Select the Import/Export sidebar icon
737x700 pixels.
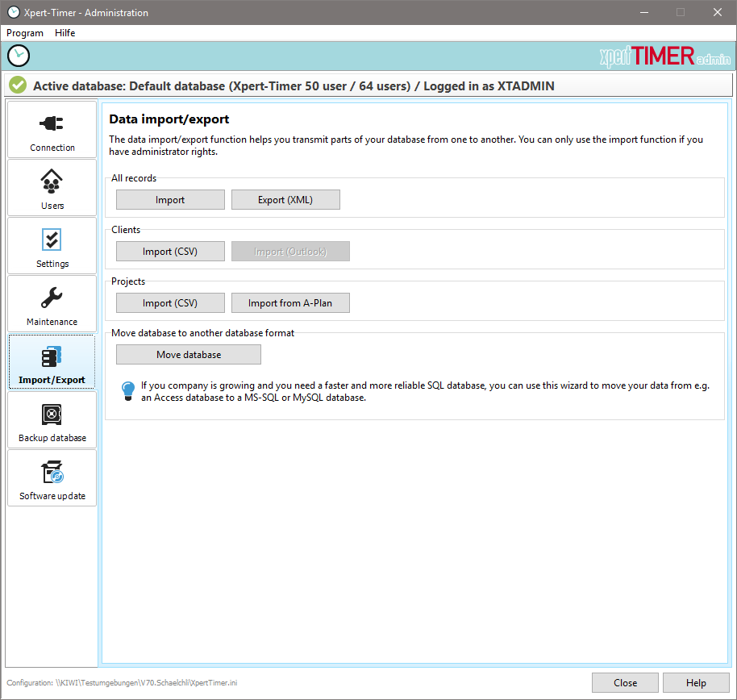coord(52,361)
